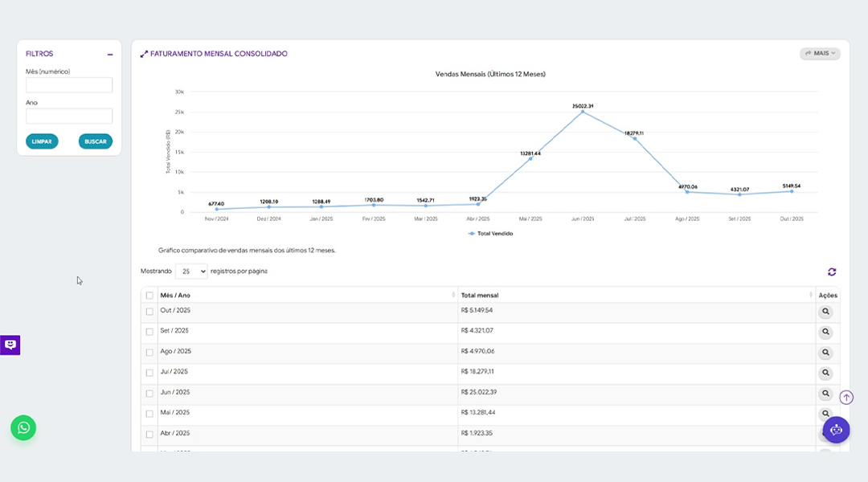Tick the select-all checkbox in table header
Viewport: 868px width, 482px height.
[x=149, y=296]
